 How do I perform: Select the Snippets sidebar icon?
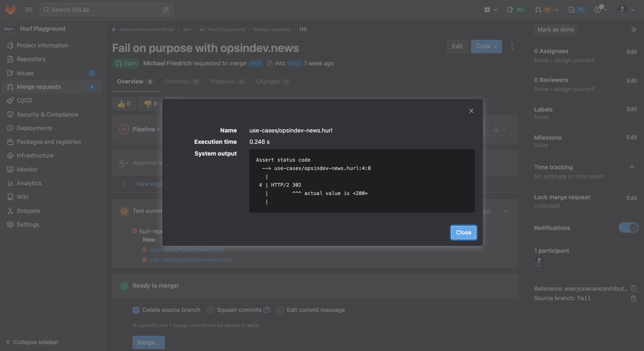tap(10, 211)
